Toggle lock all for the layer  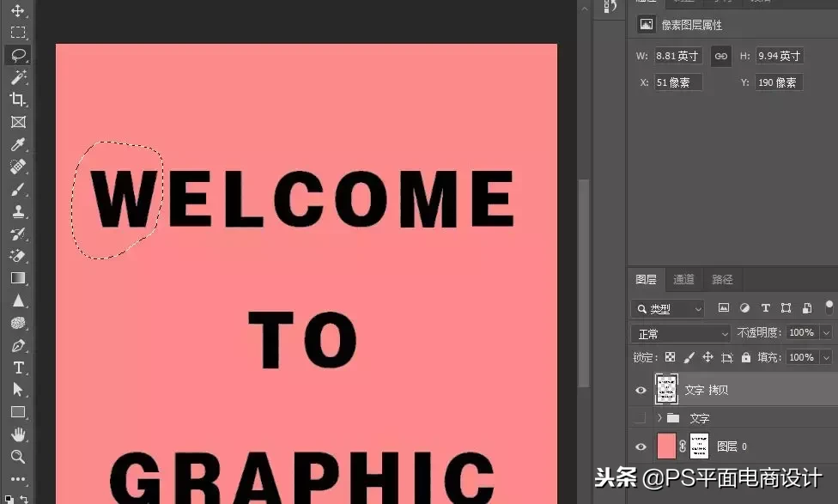click(x=746, y=357)
